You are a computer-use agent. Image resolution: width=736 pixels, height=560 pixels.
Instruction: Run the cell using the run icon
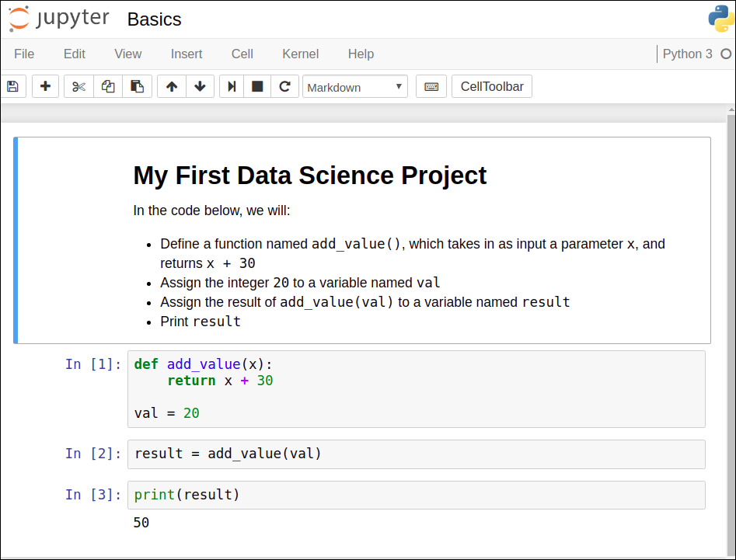coord(231,86)
